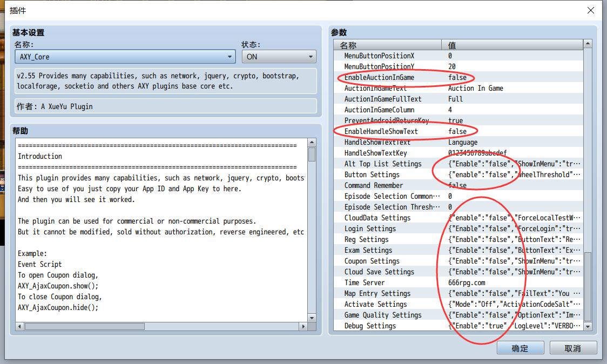
Task: Open the plugin name dropdown showing AXY_Core
Action: [x=125, y=57]
